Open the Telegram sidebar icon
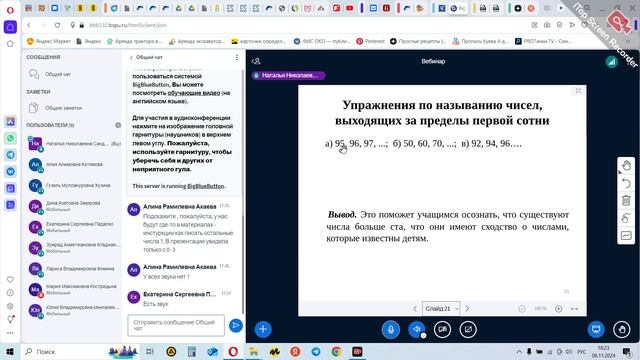This screenshot has height=360, width=640. [x=10, y=155]
